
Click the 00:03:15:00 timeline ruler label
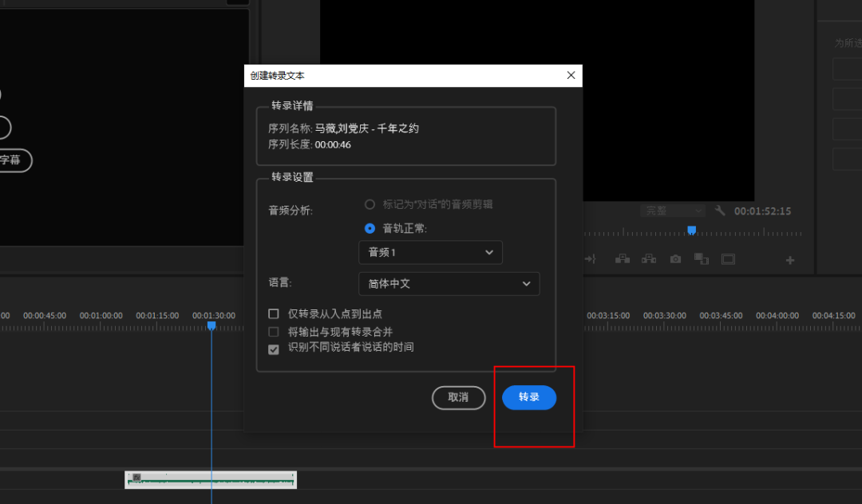click(x=608, y=316)
